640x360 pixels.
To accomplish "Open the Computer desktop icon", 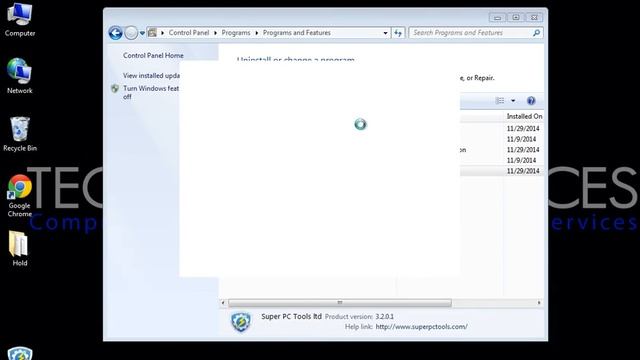I will (20, 20).
